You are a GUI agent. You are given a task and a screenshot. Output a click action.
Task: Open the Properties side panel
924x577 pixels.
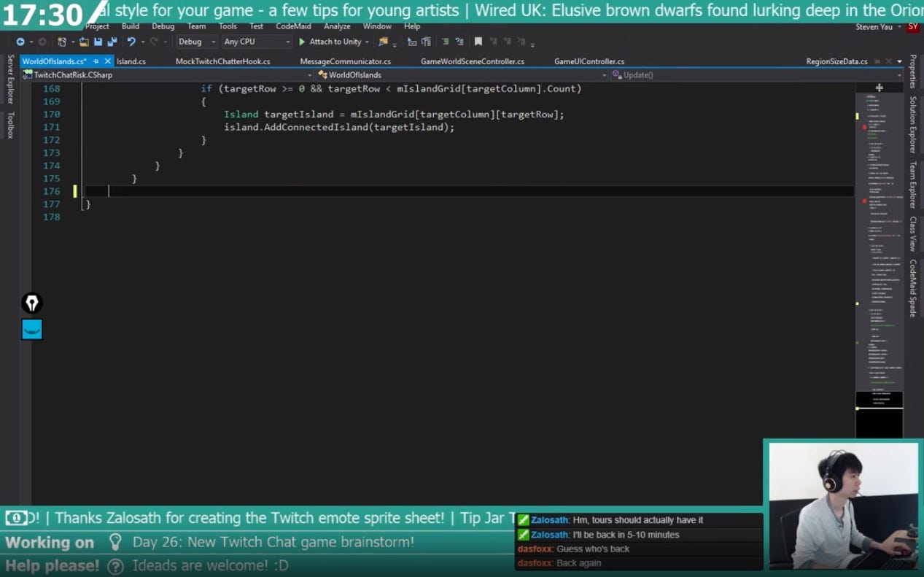[912, 71]
